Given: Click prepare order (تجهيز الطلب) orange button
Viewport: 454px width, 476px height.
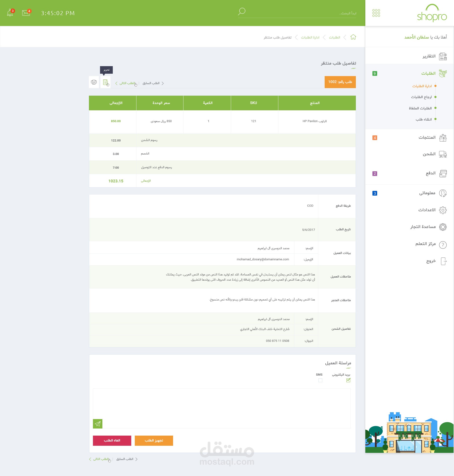Looking at the screenshot, I should tap(154, 441).
